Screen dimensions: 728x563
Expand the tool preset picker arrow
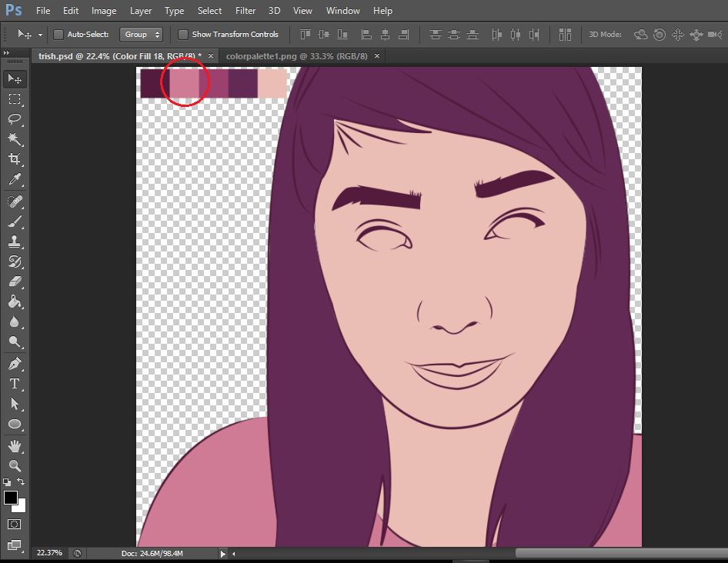click(40, 35)
